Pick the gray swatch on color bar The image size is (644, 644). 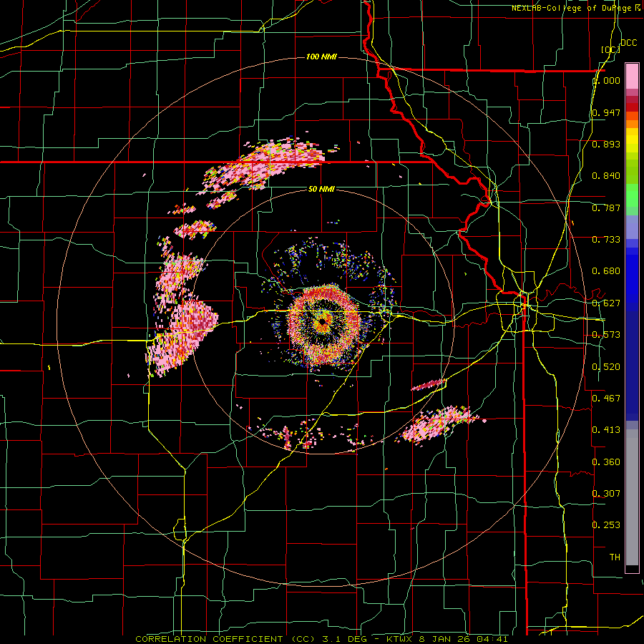coord(632,497)
